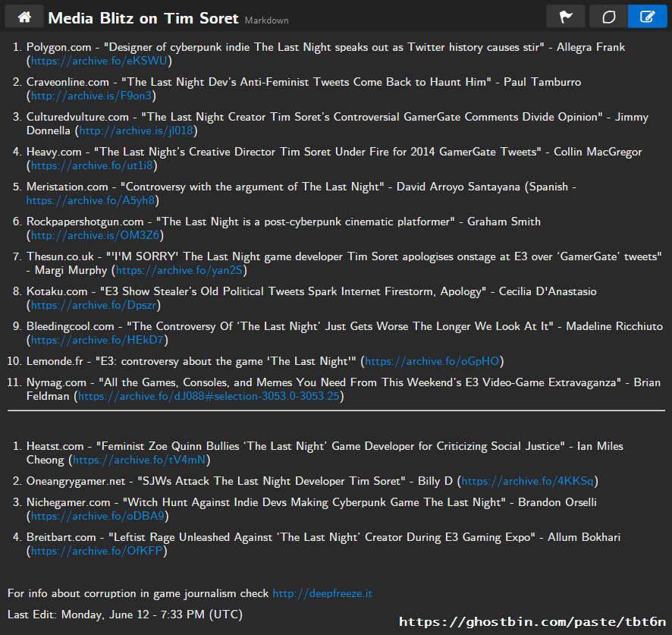The height and width of the screenshot is (635, 672).
Task: Click the paste title Media Blitz on Tim Soret
Action: tap(143, 18)
